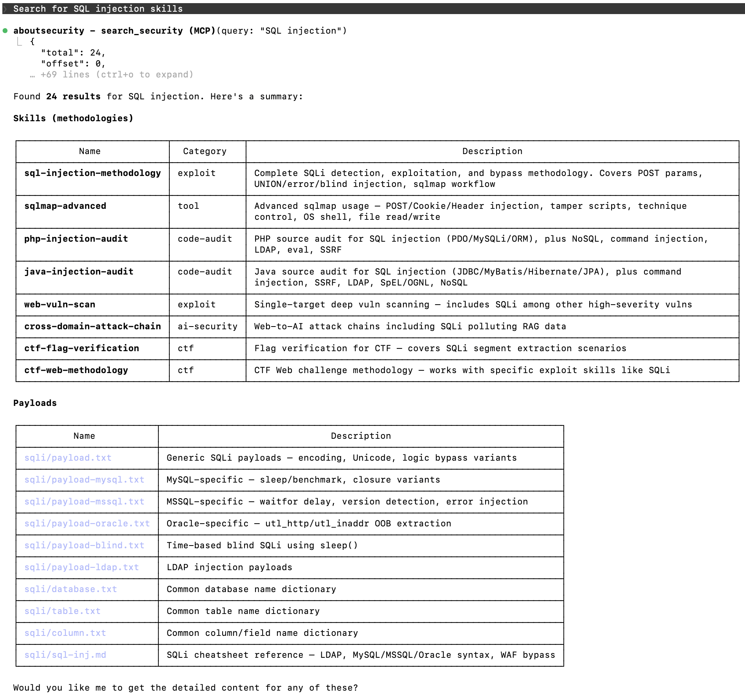Select the 'ctf-flag-verification' skill name
745x700 pixels.
81,348
